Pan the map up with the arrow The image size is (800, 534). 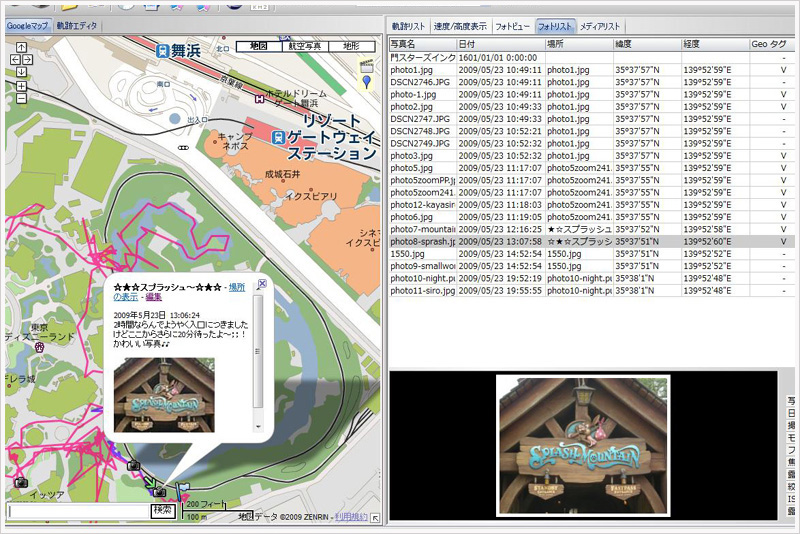click(x=21, y=47)
